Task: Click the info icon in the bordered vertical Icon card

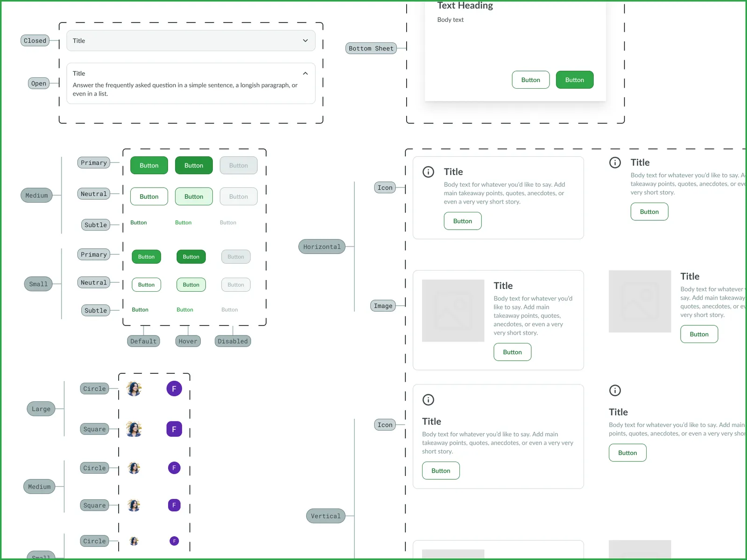Action: point(428,400)
